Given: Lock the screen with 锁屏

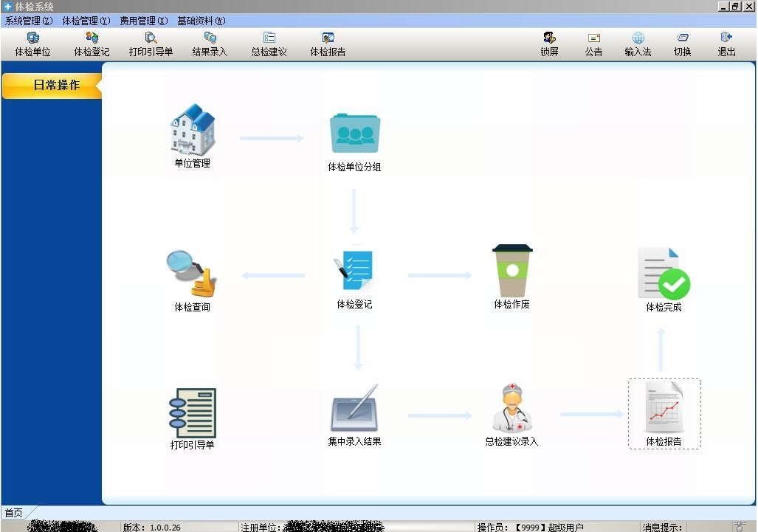Looking at the screenshot, I should (549, 44).
